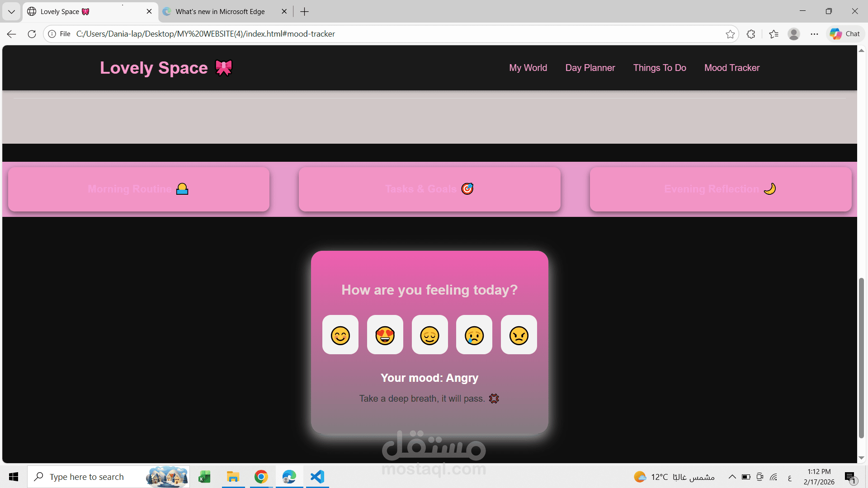The height and width of the screenshot is (488, 868).
Task: Go back to the previous page
Action: tap(12, 34)
